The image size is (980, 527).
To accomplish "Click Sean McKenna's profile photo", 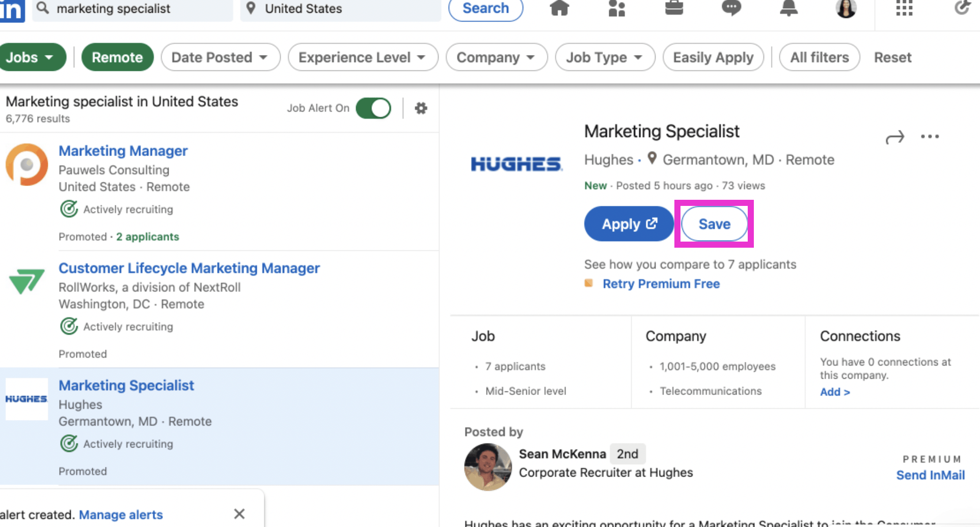I will pos(488,467).
